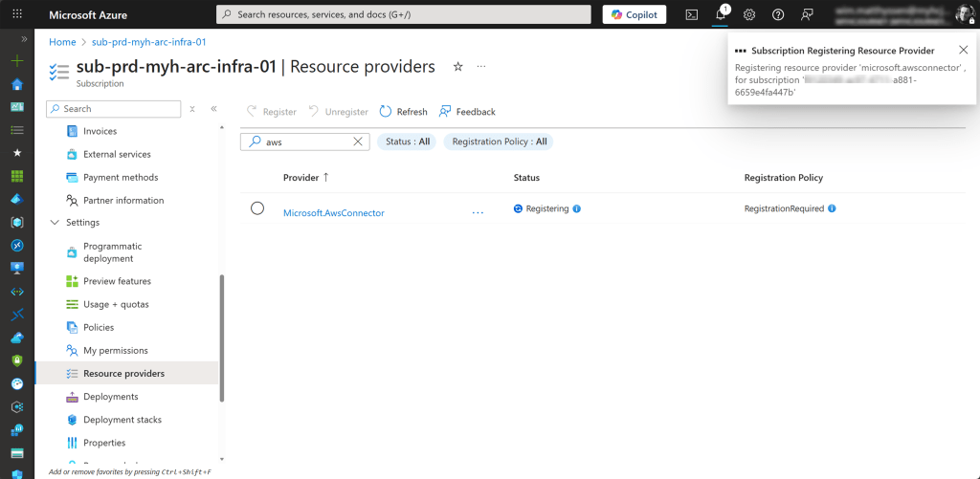Open row ellipsis menu for Microsoft.AwsConnector
The image size is (980, 479).
[478, 212]
